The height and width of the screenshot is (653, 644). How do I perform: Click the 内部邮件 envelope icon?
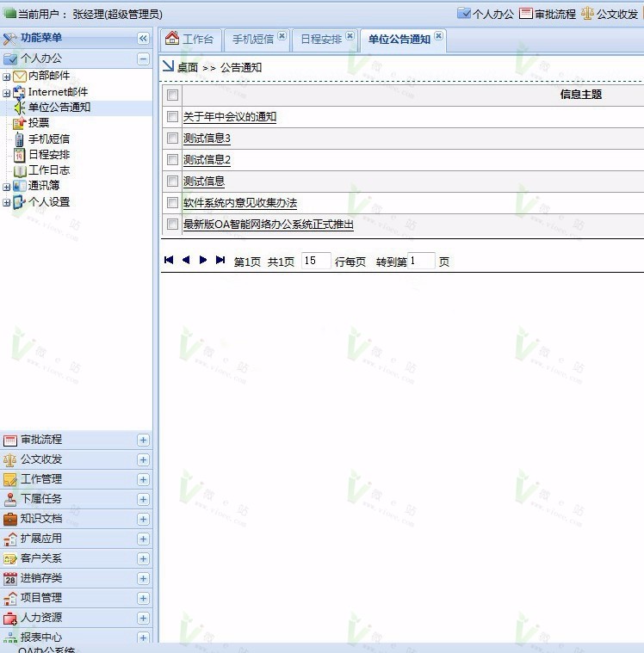tap(20, 77)
